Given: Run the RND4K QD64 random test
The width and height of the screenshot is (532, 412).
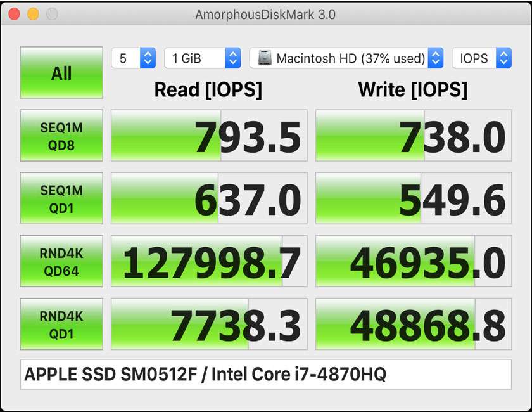Looking at the screenshot, I should (x=61, y=261).
